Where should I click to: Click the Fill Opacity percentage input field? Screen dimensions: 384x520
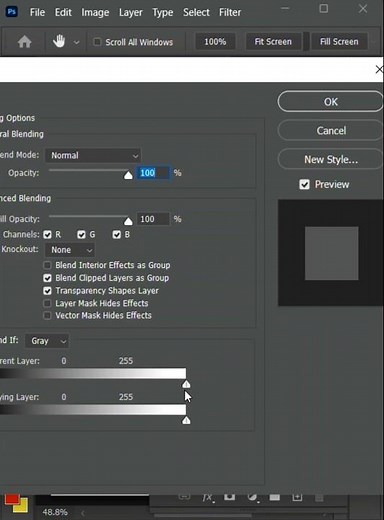coord(153,219)
